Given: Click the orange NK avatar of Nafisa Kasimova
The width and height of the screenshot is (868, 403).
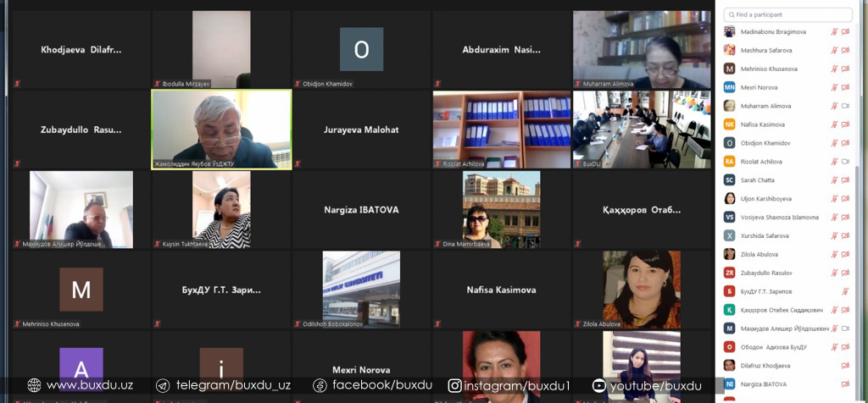Looking at the screenshot, I should pos(729,124).
